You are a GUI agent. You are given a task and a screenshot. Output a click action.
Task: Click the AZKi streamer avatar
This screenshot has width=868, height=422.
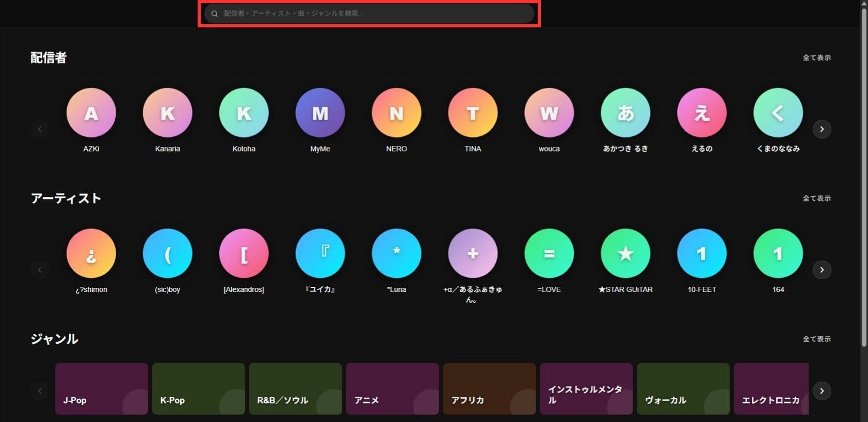coord(91,113)
